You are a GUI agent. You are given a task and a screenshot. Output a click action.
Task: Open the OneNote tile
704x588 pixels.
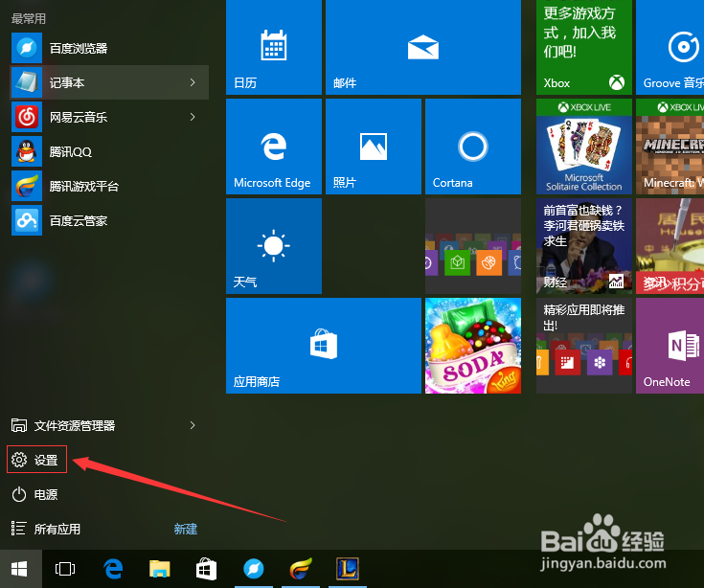coord(670,346)
